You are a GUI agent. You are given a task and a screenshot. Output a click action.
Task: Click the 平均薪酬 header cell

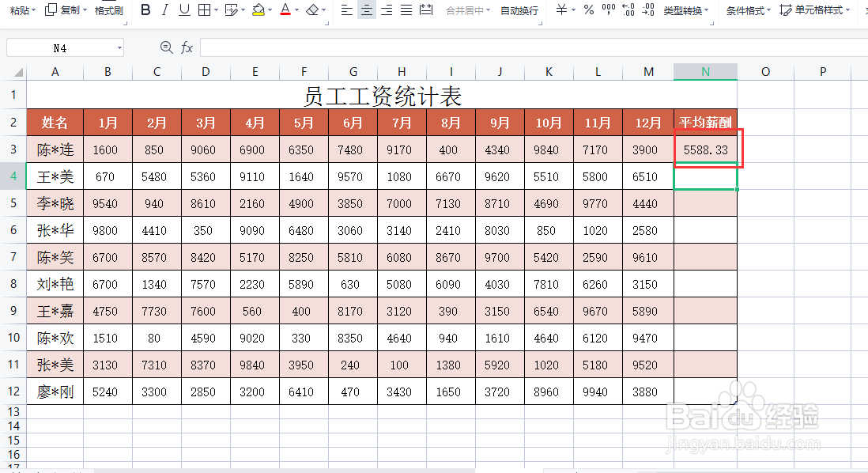pyautogui.click(x=705, y=123)
